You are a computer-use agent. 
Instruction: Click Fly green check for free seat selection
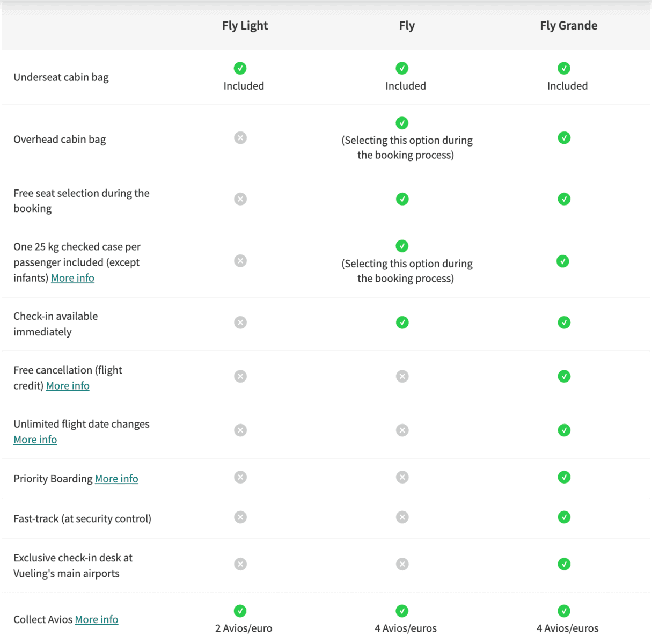(402, 199)
